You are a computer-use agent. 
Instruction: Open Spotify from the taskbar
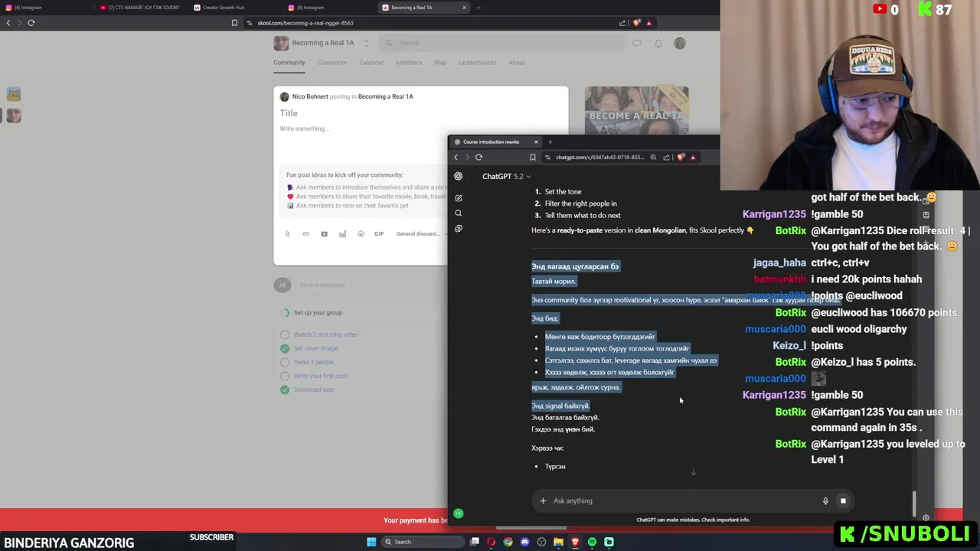pos(592,542)
